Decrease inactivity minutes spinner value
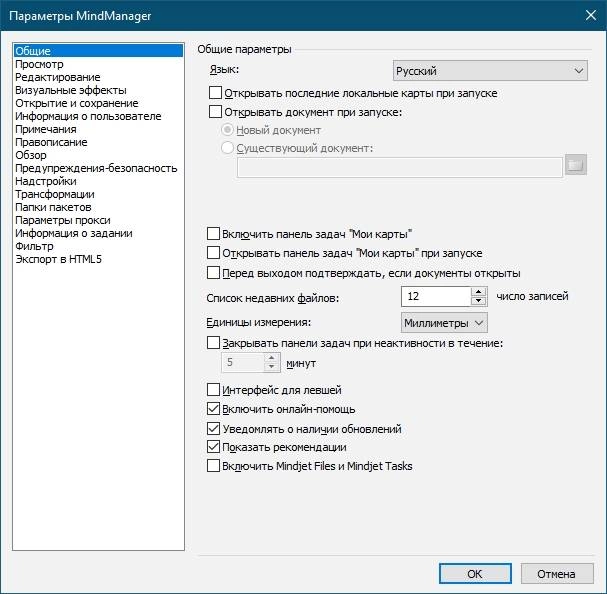This screenshot has width=607, height=594. pyautogui.click(x=272, y=367)
